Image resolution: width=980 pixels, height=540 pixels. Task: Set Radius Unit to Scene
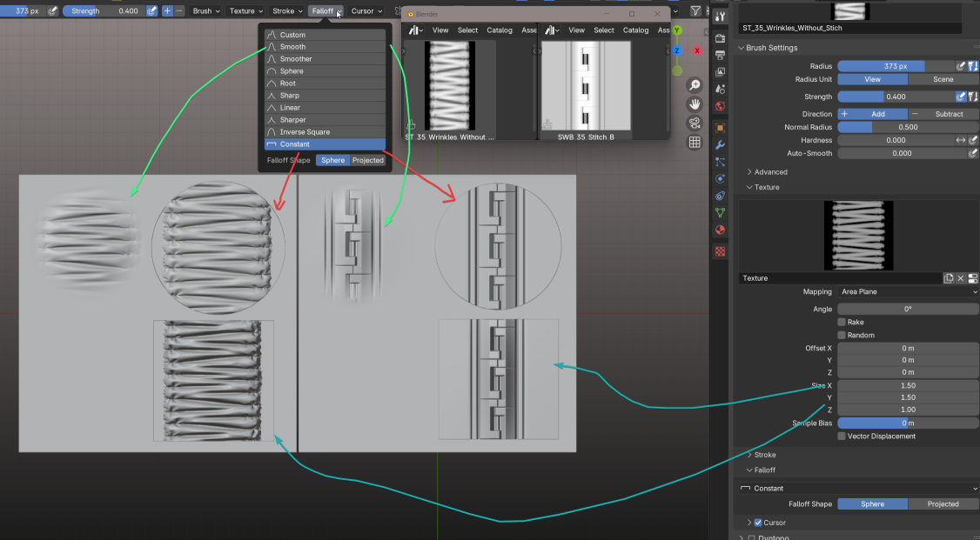[943, 79]
